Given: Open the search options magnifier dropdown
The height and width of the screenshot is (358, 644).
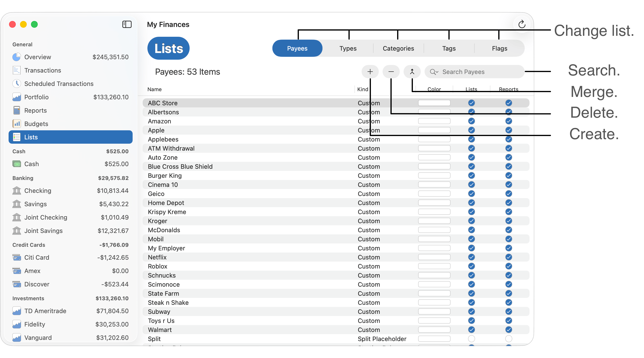Looking at the screenshot, I should click(x=434, y=72).
